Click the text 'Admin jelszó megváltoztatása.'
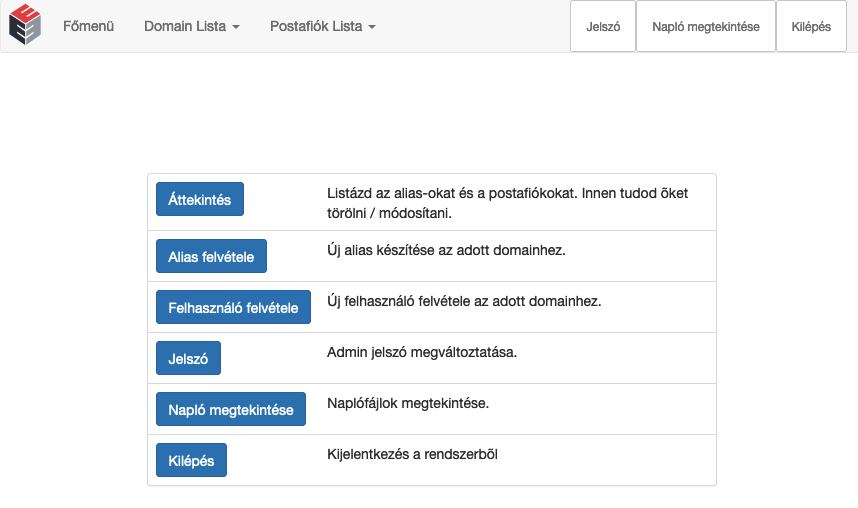858x508 pixels. [x=422, y=352]
